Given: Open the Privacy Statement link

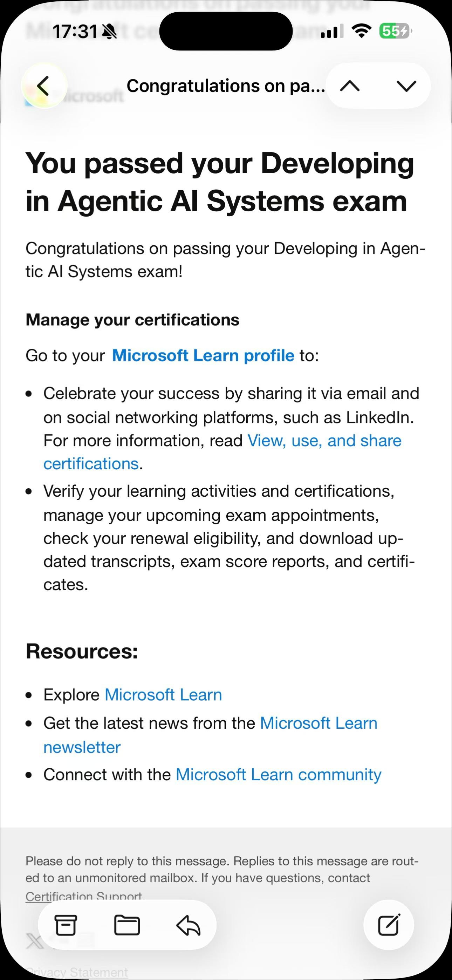Looking at the screenshot, I should click(x=77, y=972).
